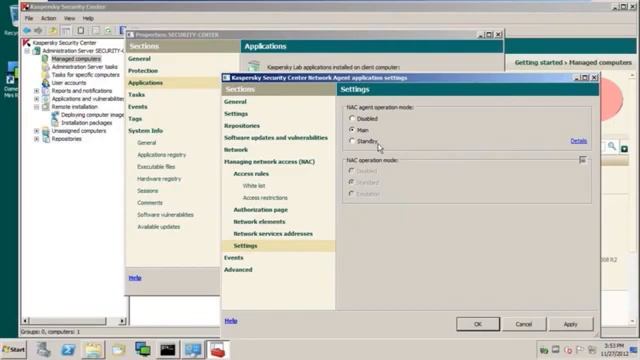The width and height of the screenshot is (640, 360).
Task: Click the flag tray icon
Action: tap(580, 350)
